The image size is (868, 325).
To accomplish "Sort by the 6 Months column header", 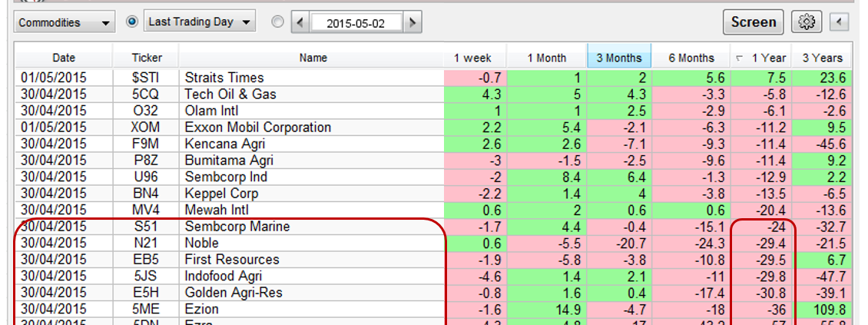I will (x=691, y=58).
